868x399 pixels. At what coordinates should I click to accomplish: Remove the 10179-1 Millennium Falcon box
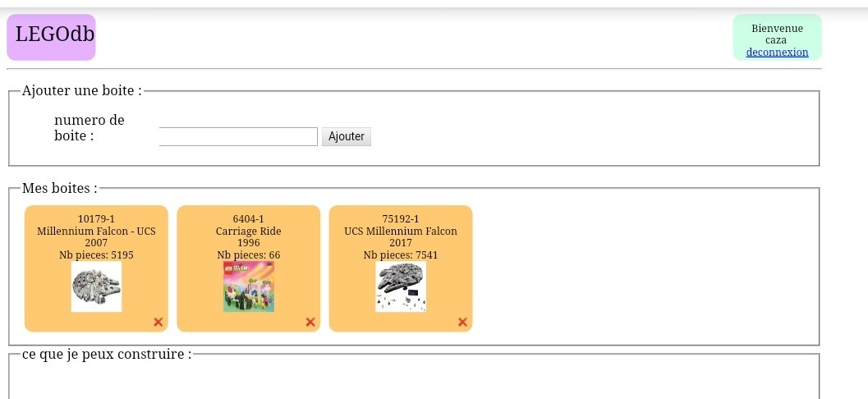pos(158,322)
